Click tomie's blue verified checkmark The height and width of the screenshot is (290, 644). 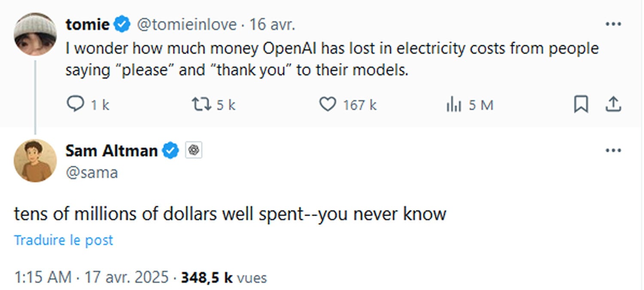pyautogui.click(x=122, y=25)
